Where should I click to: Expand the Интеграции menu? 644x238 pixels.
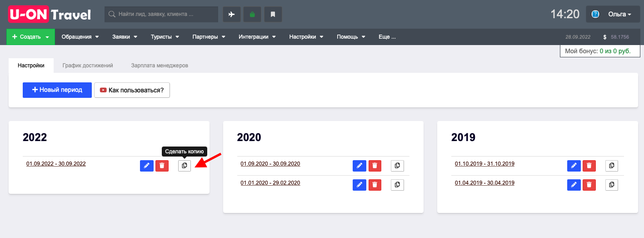(x=257, y=37)
